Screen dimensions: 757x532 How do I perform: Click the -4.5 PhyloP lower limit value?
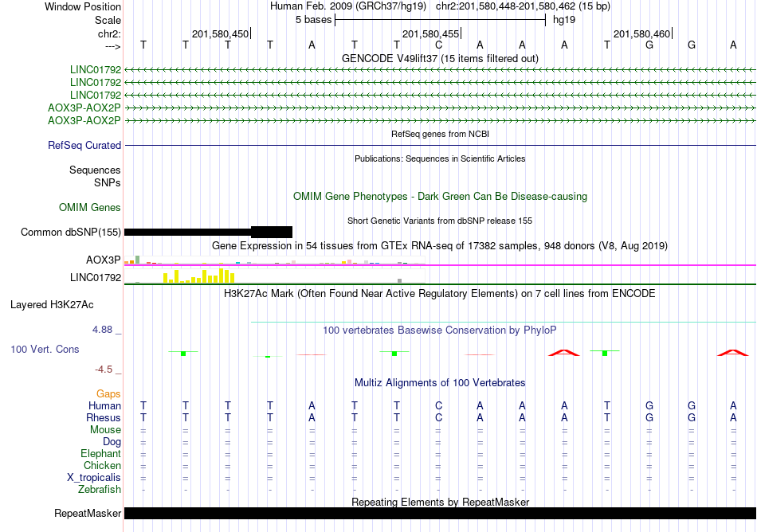104,370
